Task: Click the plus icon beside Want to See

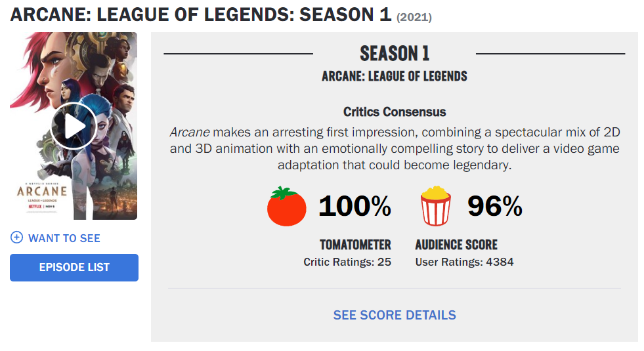Action: click(x=17, y=237)
